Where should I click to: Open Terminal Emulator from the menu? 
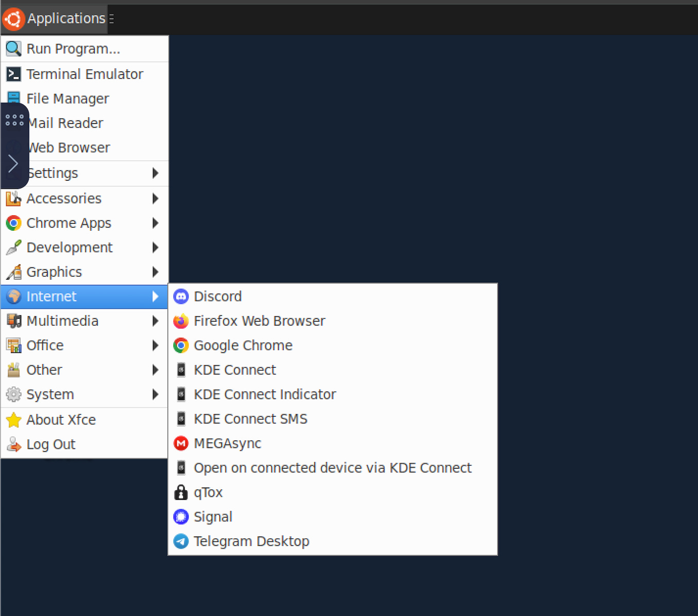[x=85, y=74]
